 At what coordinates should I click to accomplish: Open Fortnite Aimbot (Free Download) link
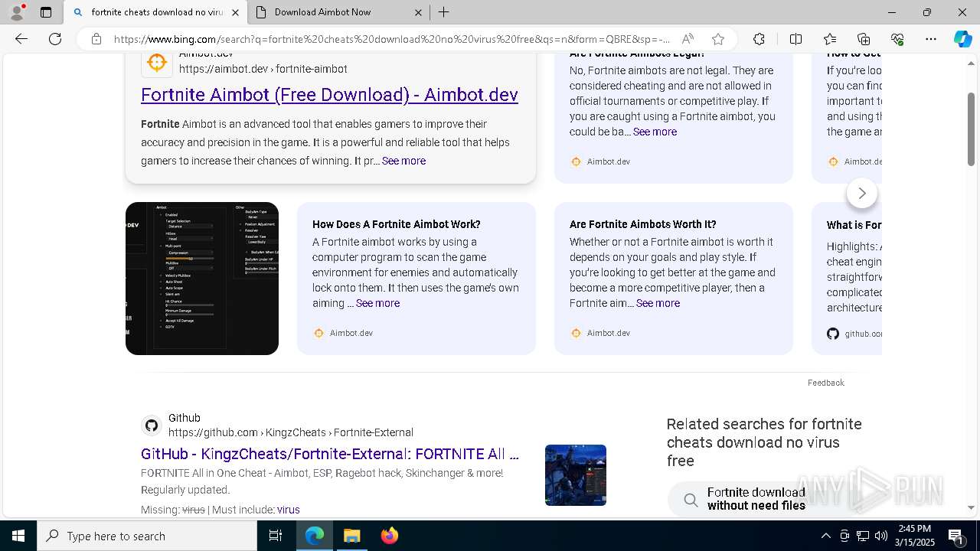point(329,95)
